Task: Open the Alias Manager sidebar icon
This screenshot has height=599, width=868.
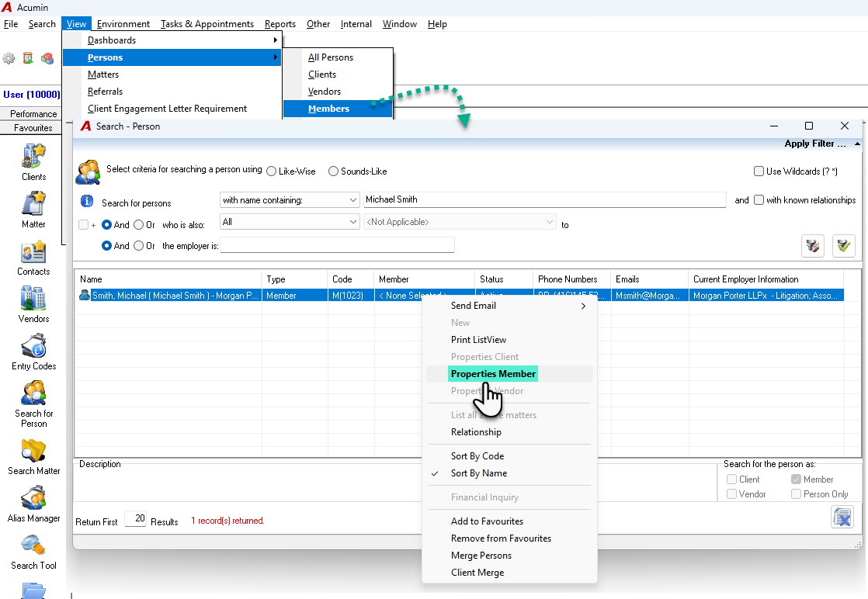Action: [x=33, y=498]
